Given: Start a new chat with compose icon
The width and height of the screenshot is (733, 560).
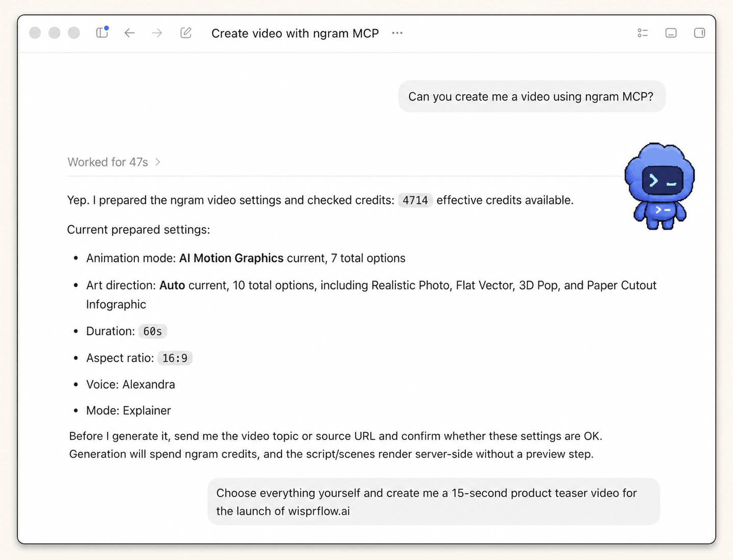Looking at the screenshot, I should pyautogui.click(x=186, y=33).
